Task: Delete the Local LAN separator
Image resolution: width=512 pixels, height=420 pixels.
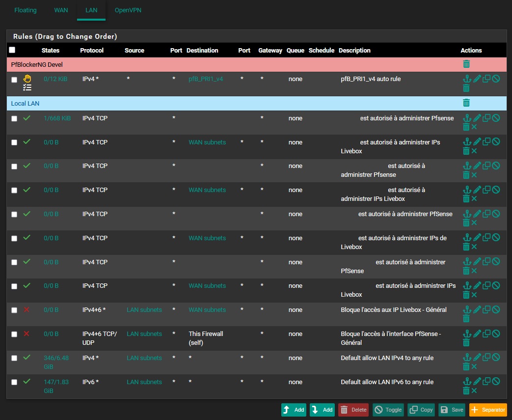Action: point(466,103)
